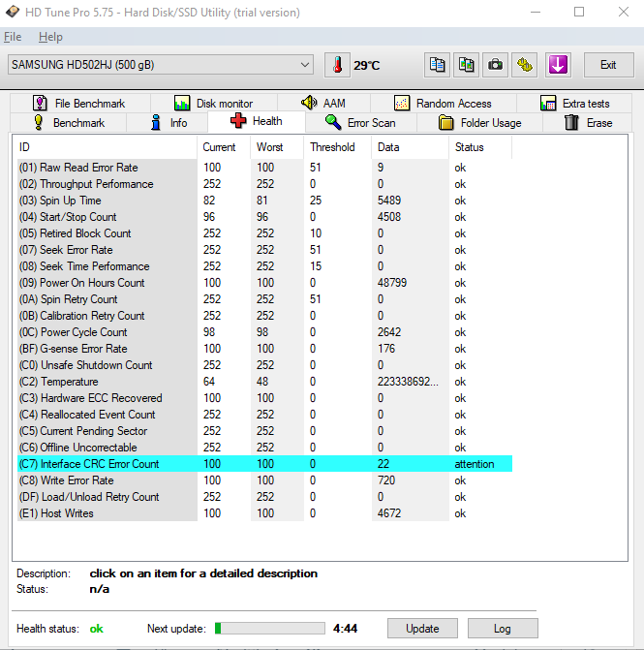Click the purple minimize-to-tray arrow icon
This screenshot has width=644, height=650.
(558, 65)
